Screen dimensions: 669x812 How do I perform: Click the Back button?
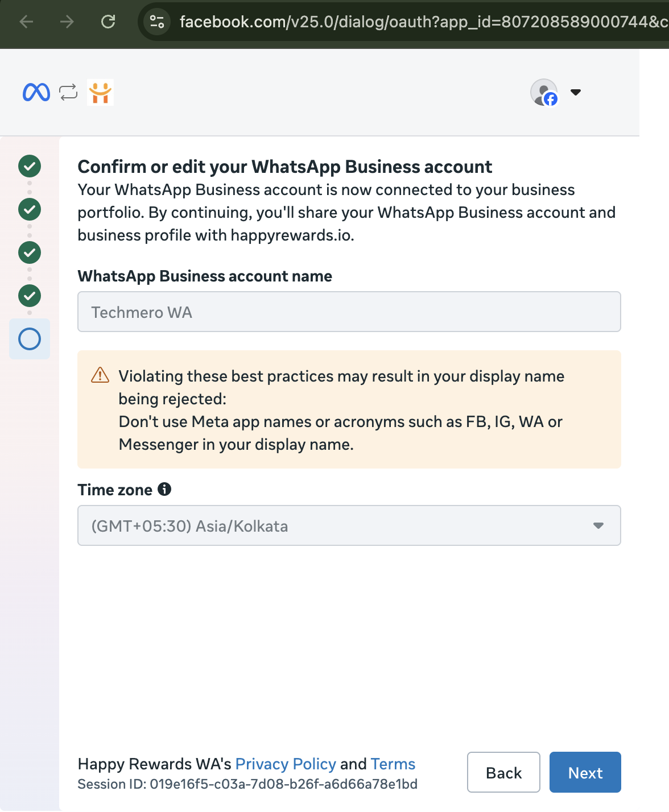click(503, 772)
